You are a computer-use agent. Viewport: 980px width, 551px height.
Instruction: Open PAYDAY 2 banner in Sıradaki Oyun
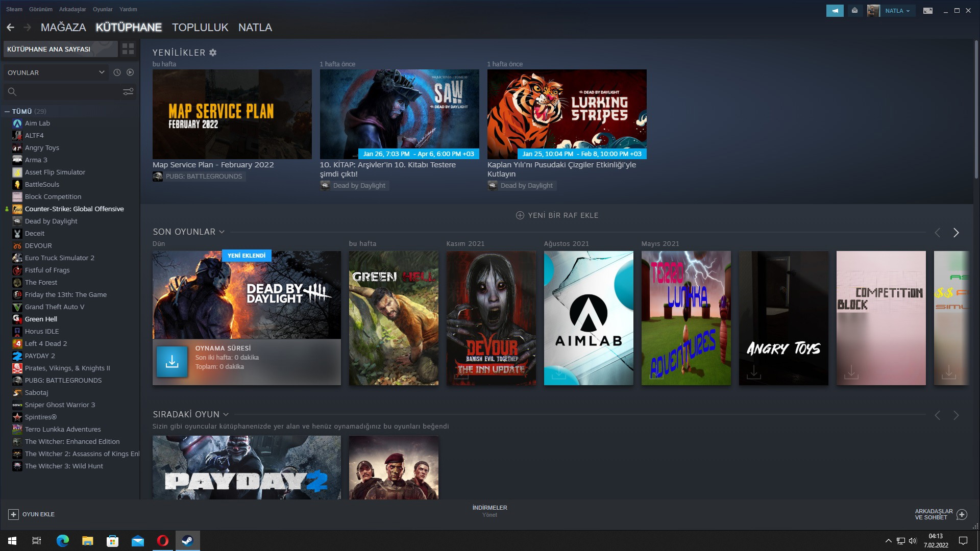tap(247, 467)
